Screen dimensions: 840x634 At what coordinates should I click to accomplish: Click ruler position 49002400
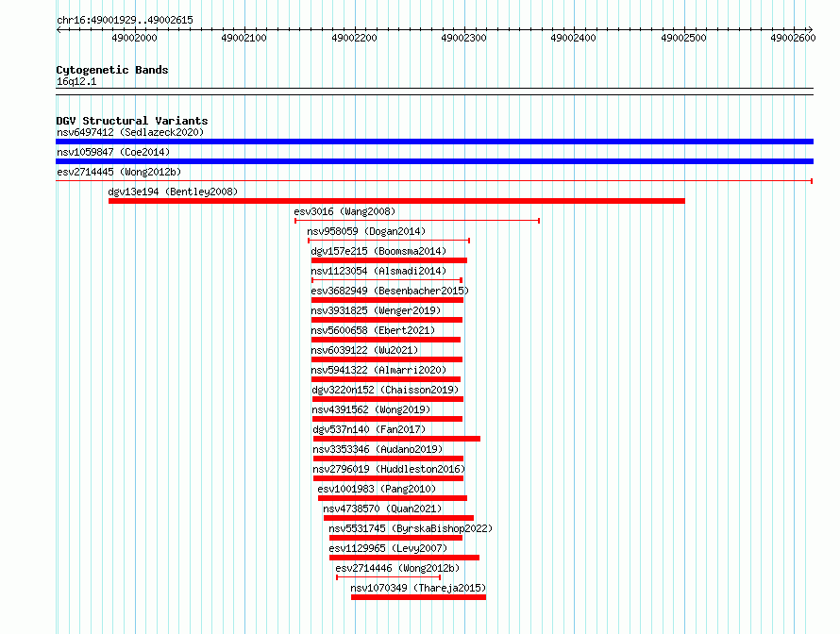tap(573, 38)
